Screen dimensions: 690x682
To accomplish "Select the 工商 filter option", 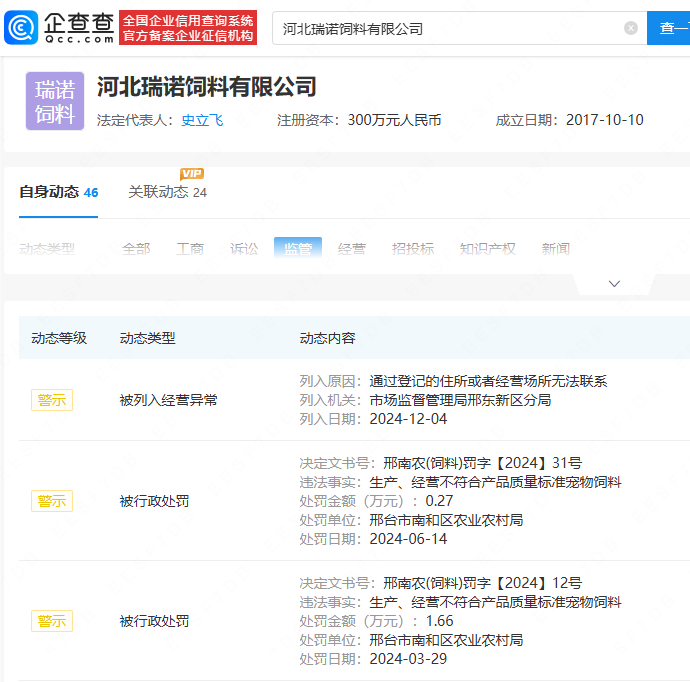I will tap(190, 249).
